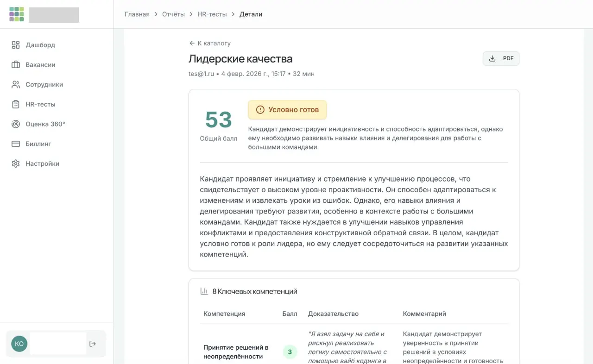
Task: Click the Отчёты breadcrumb link
Action: click(174, 14)
